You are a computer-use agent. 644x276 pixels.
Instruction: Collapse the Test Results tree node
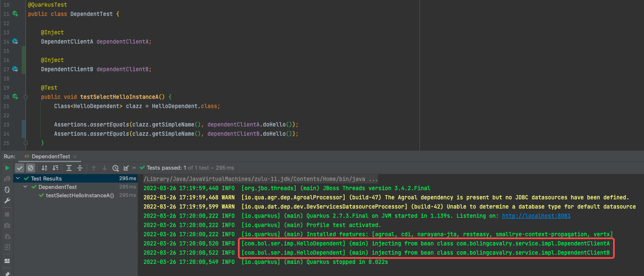[x=19, y=178]
